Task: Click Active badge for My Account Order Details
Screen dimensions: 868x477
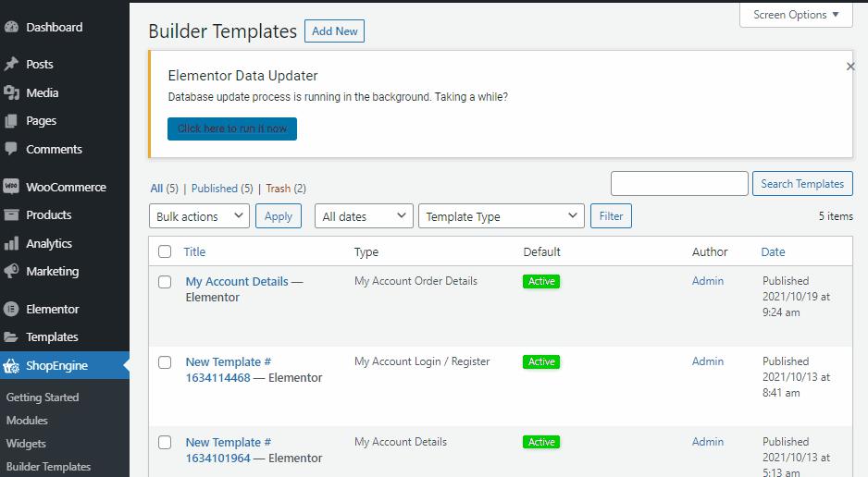Action: (x=541, y=281)
